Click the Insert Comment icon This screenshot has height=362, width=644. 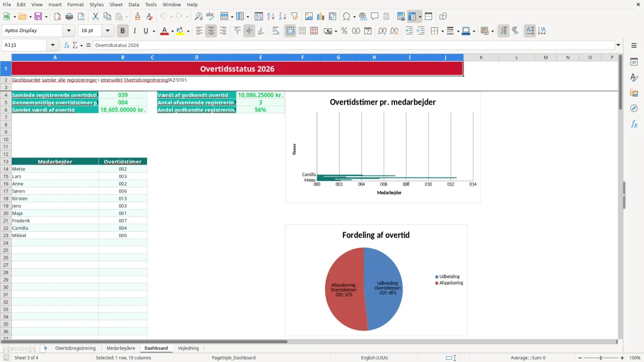(x=375, y=17)
